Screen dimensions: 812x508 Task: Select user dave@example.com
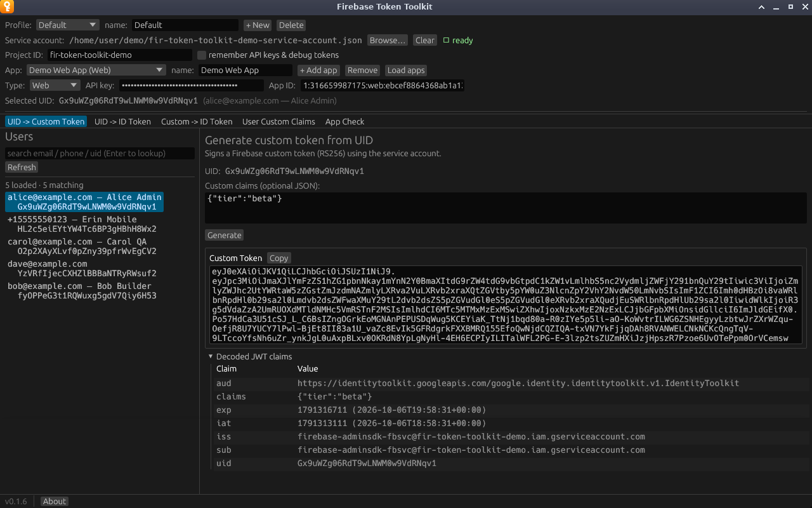point(82,269)
